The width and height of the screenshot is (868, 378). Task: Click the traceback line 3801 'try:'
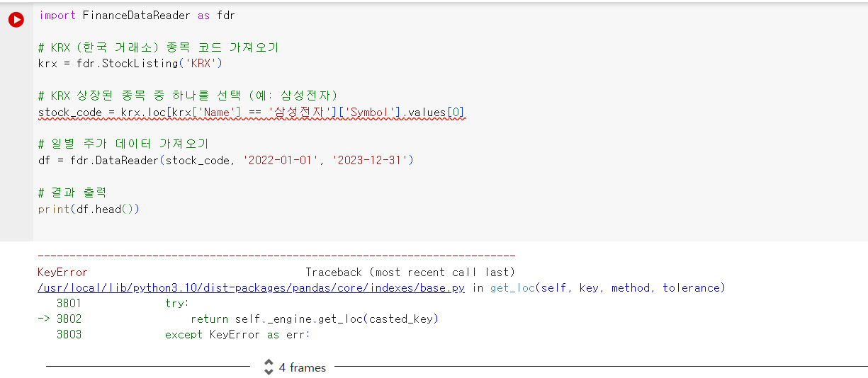[x=177, y=304]
